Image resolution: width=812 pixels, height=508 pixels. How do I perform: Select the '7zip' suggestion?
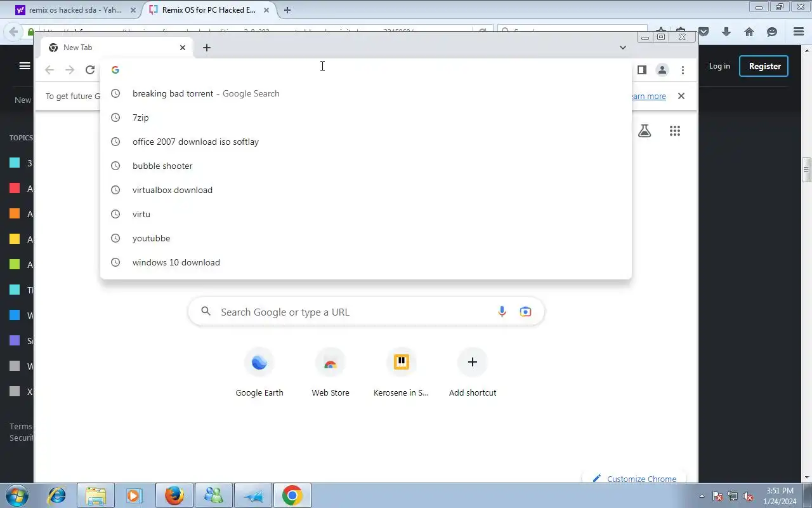pyautogui.click(x=366, y=117)
